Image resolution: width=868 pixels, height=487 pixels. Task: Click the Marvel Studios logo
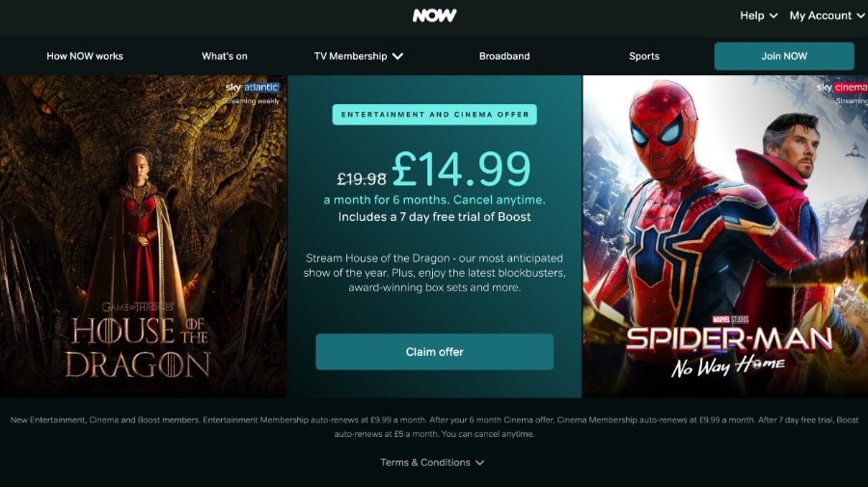pos(730,319)
